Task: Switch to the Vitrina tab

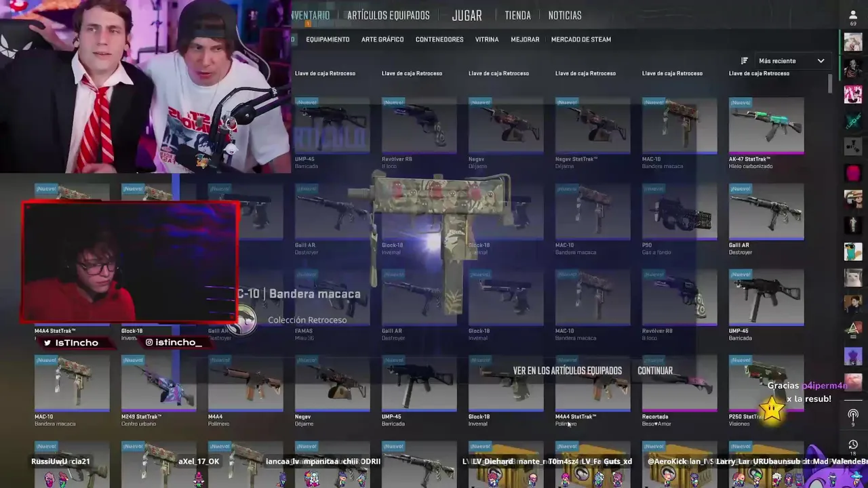Action: (487, 39)
